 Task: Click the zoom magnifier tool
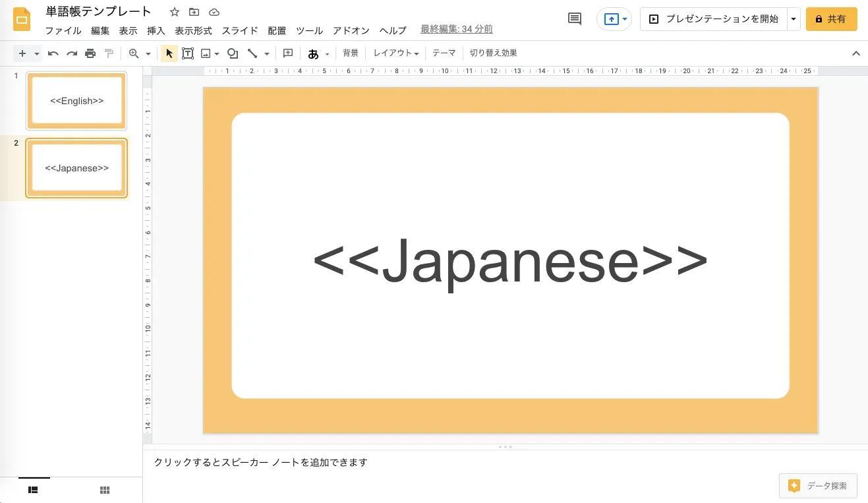134,53
